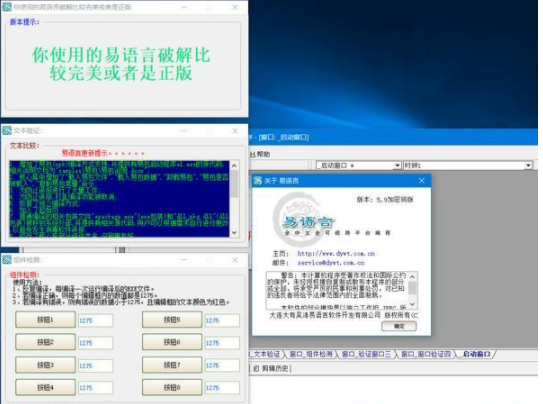This screenshot has width=543, height=404.
Task: Click the 易 icon in the 关于 易语言 dialog title
Action: pos(258,180)
